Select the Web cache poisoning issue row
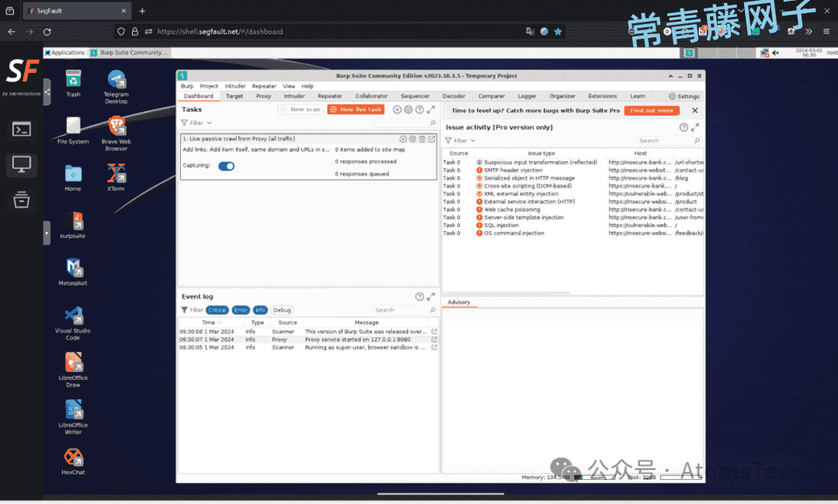 click(573, 210)
